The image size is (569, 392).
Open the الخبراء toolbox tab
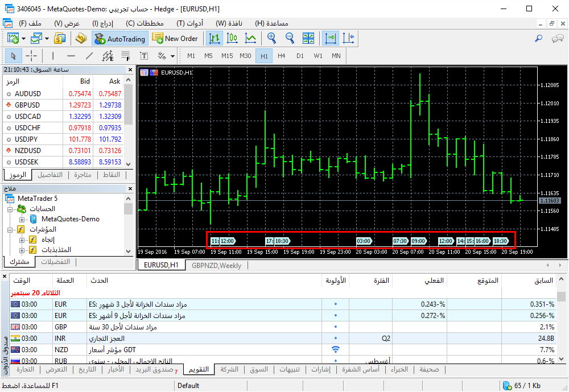coord(399,369)
